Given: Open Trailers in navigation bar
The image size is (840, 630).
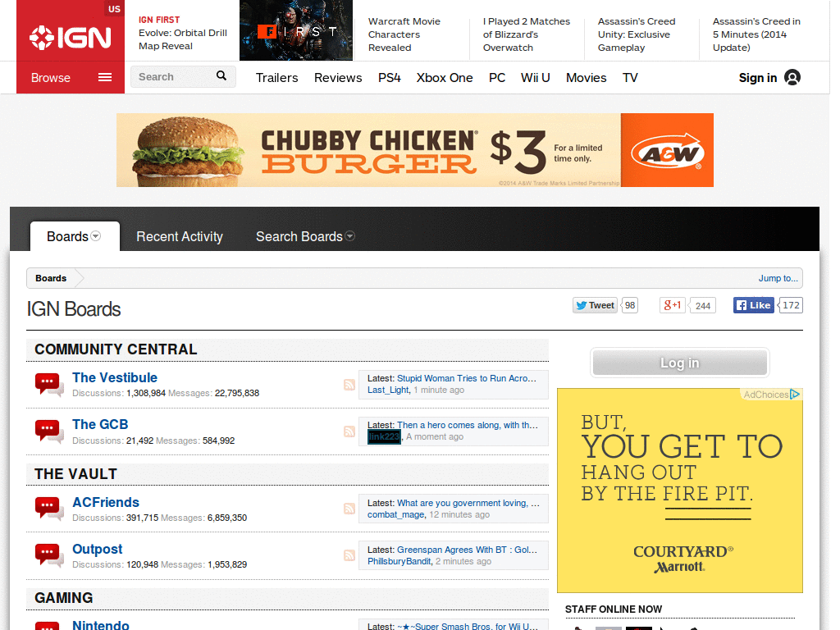Looking at the screenshot, I should point(277,78).
